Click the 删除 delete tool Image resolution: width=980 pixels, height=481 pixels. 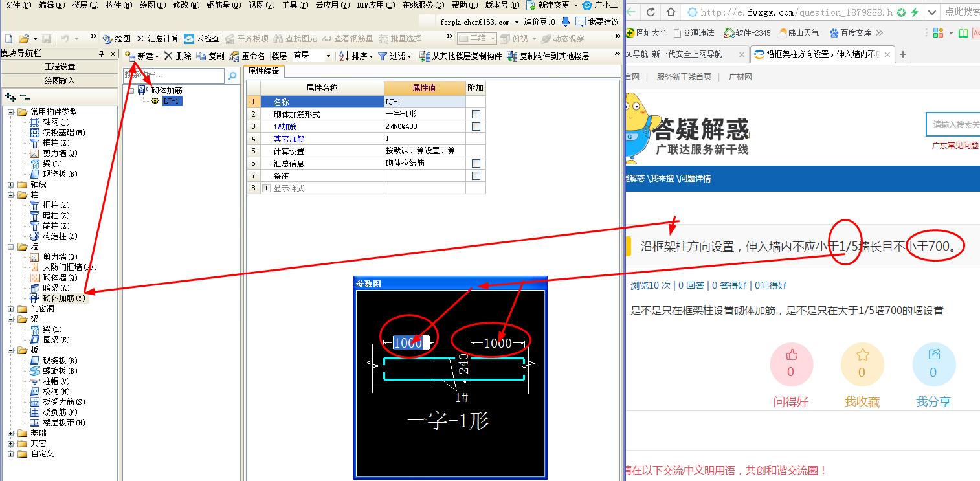(x=177, y=56)
